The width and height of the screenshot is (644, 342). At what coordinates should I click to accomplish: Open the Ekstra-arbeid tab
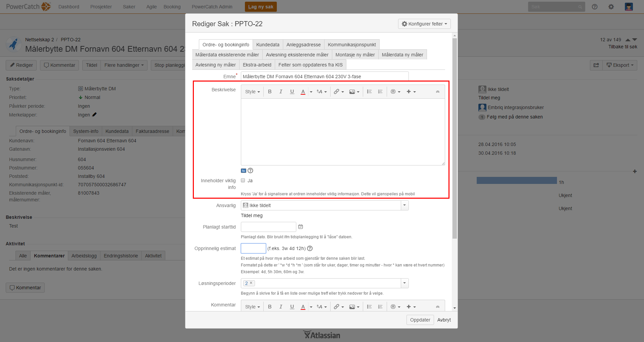257,65
